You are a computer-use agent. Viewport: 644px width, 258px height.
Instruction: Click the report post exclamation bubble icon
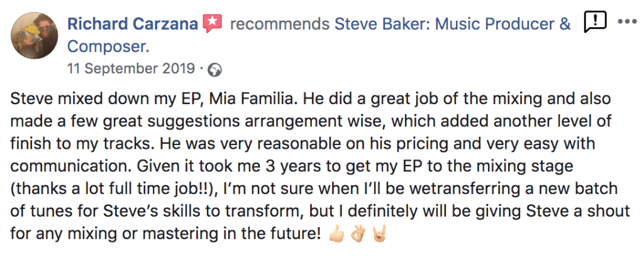[594, 23]
